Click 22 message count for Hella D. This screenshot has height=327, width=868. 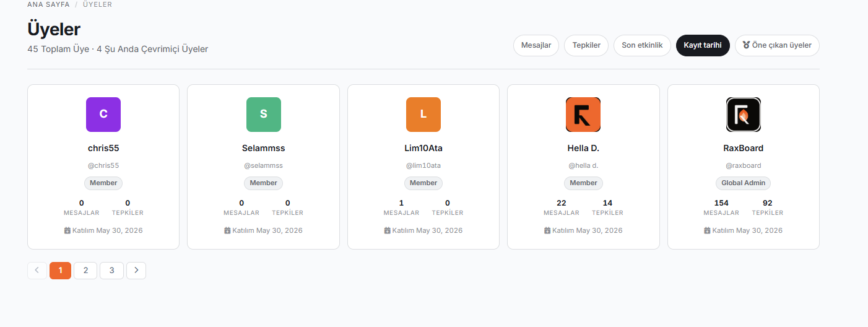(562, 203)
